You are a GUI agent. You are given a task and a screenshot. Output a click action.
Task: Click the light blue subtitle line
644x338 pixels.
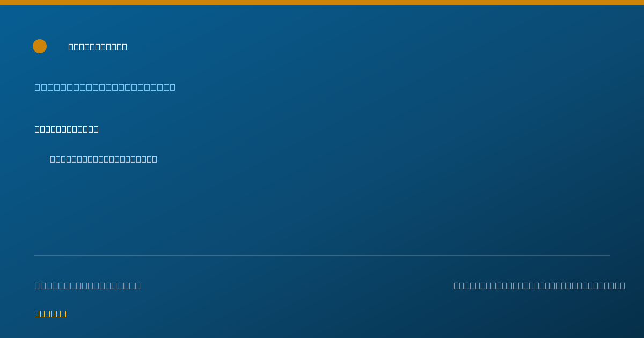[x=105, y=87]
